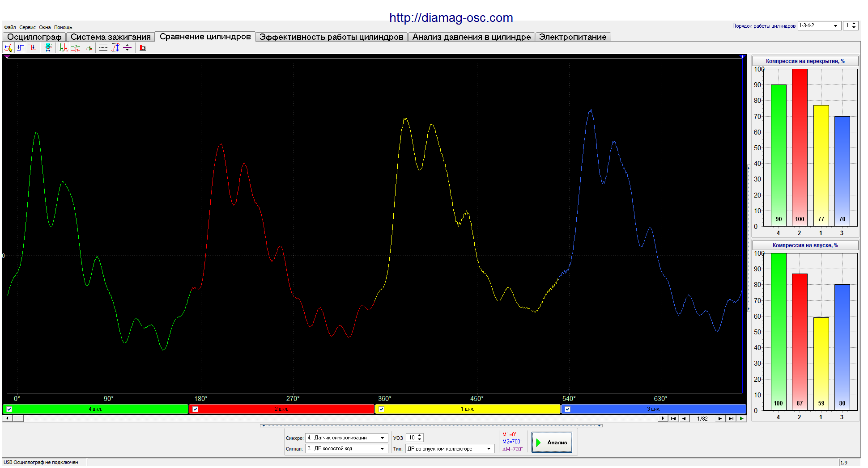Select the waveform cursor pointer tool
868x468 pixels.
click(9, 48)
